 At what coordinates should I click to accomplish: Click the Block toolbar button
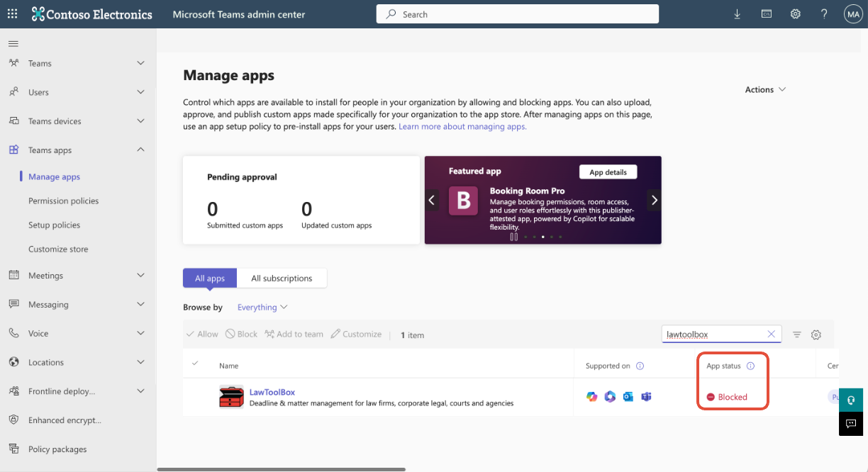point(241,335)
